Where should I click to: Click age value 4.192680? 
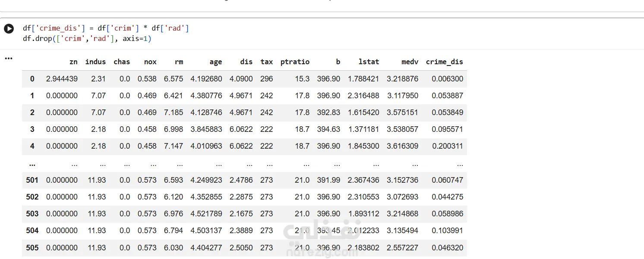206,79
